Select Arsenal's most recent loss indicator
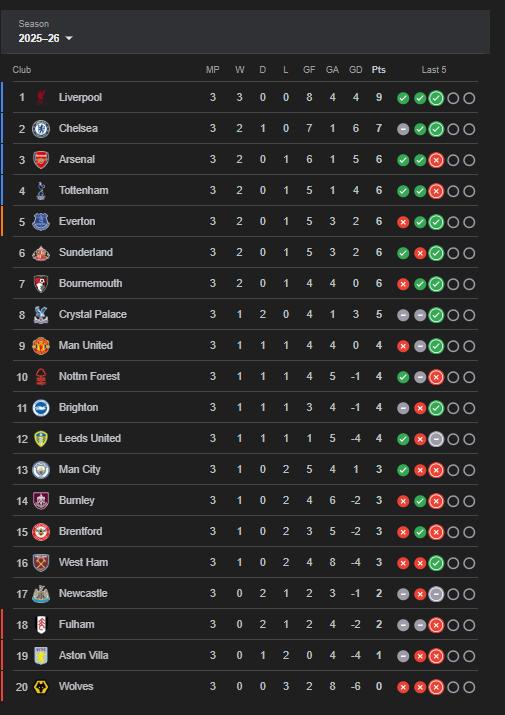 point(436,160)
